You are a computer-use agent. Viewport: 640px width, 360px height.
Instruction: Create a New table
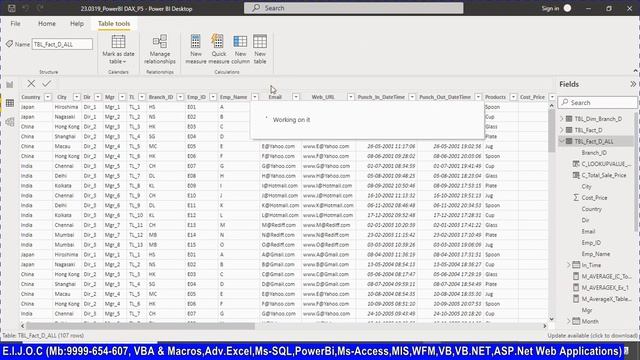260,49
